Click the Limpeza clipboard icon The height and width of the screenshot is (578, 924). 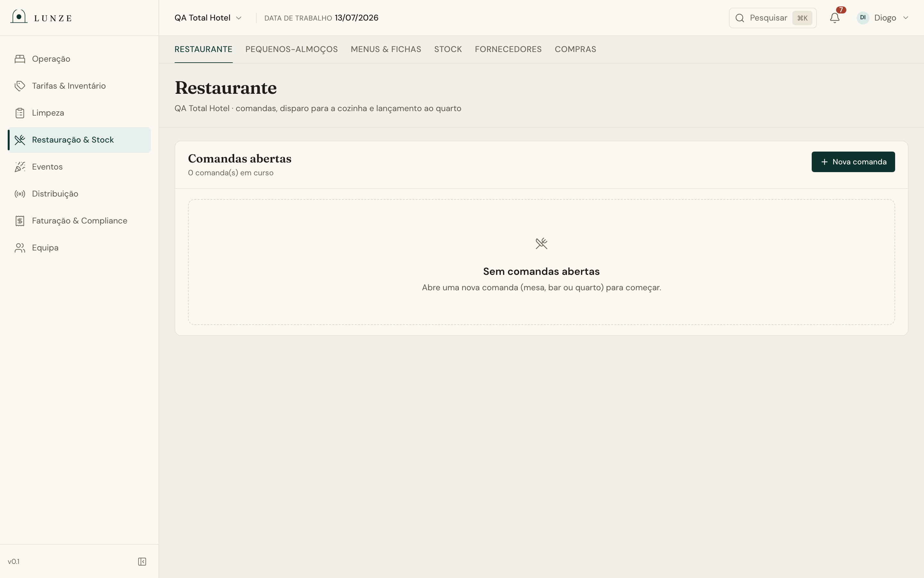pyautogui.click(x=20, y=113)
